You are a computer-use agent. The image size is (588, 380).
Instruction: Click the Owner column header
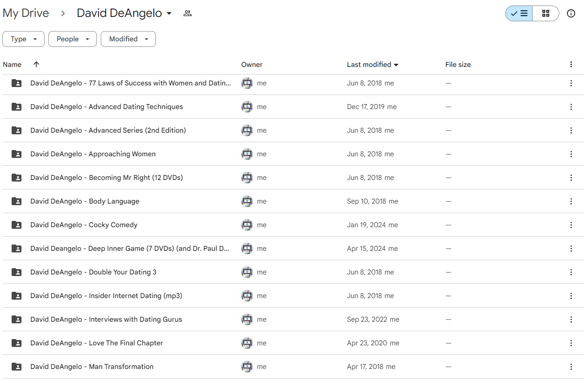252,65
